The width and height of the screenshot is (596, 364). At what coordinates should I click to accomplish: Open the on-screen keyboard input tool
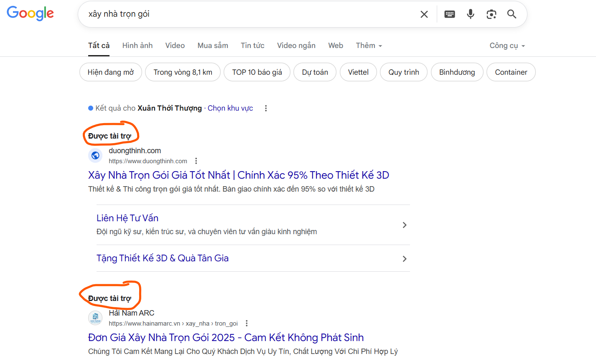[x=450, y=14]
